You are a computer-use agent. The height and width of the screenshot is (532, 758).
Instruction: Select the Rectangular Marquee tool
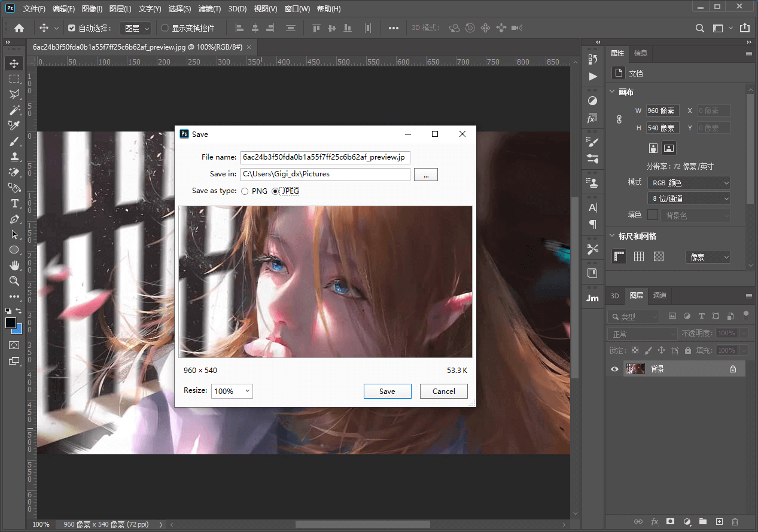(x=14, y=79)
